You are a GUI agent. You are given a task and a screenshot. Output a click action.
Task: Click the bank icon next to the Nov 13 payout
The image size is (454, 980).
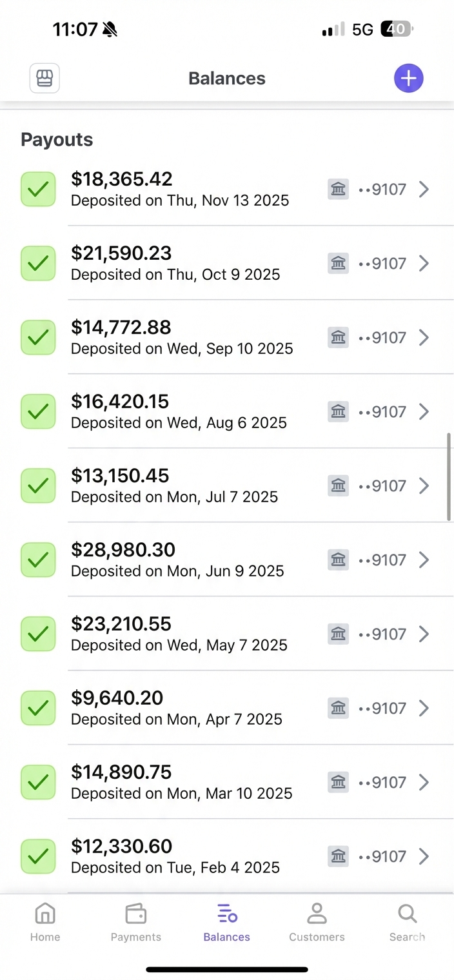click(x=338, y=189)
